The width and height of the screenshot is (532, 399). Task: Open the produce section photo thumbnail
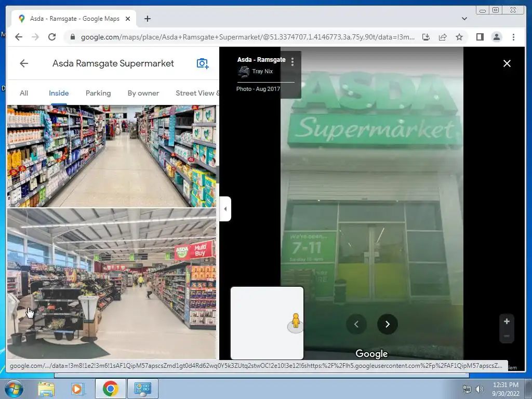112,284
